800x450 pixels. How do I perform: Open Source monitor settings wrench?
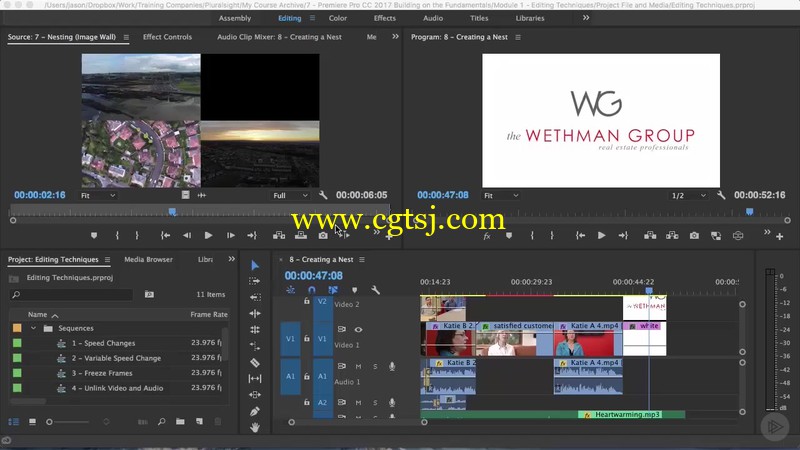pos(323,195)
